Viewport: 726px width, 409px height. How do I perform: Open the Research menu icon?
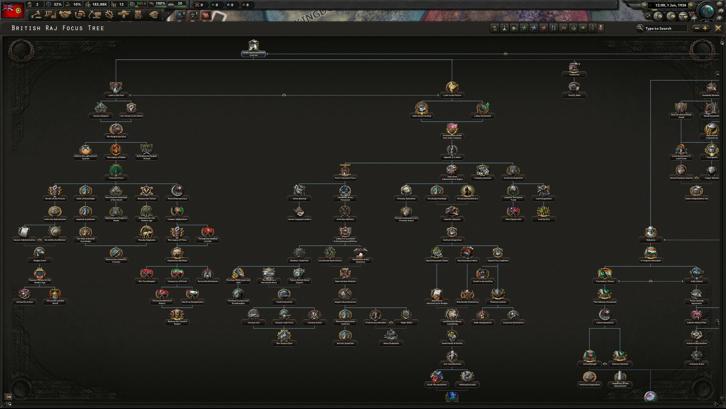50,15
